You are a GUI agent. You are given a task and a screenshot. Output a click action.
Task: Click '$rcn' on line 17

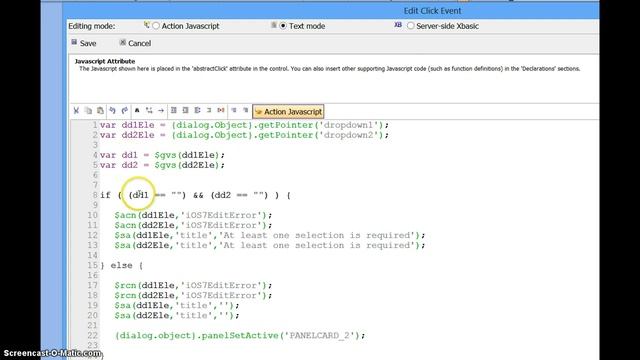point(125,285)
